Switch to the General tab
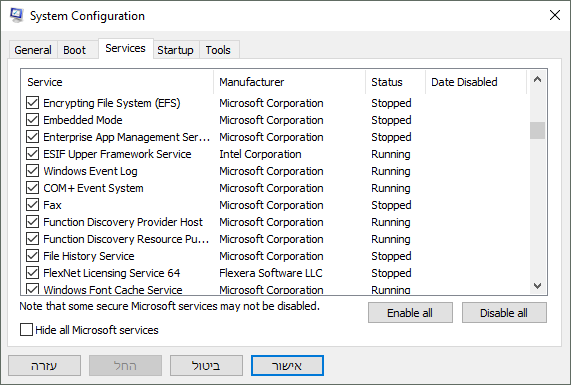 (x=33, y=50)
